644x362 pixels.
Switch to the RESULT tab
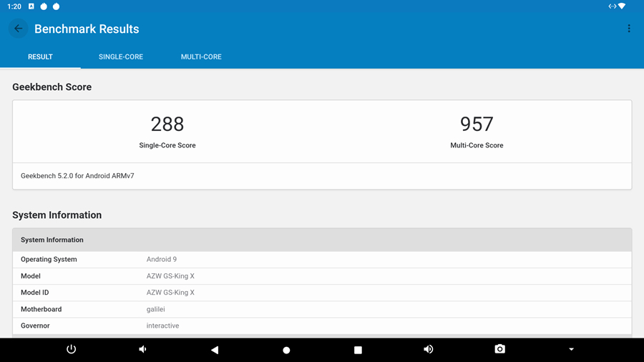click(40, 57)
